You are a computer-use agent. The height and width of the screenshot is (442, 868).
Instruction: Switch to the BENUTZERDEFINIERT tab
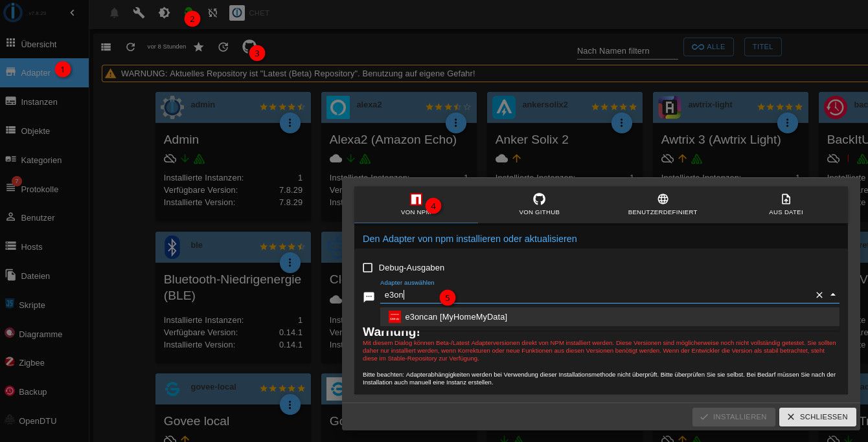[663, 204]
